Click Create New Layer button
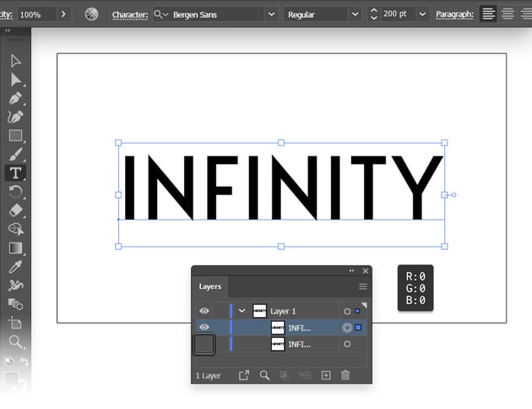The image size is (532, 409). (x=326, y=375)
